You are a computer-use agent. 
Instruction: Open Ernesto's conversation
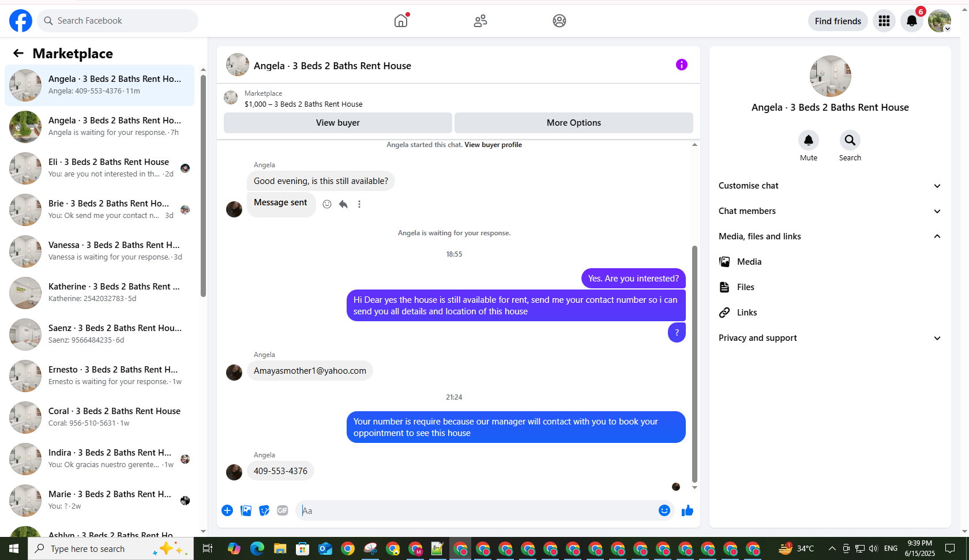point(100,376)
